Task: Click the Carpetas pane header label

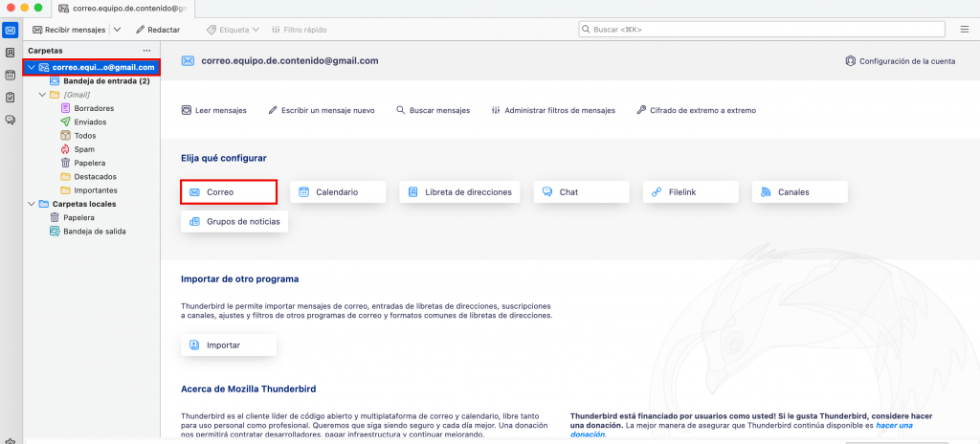Action: tap(45, 51)
